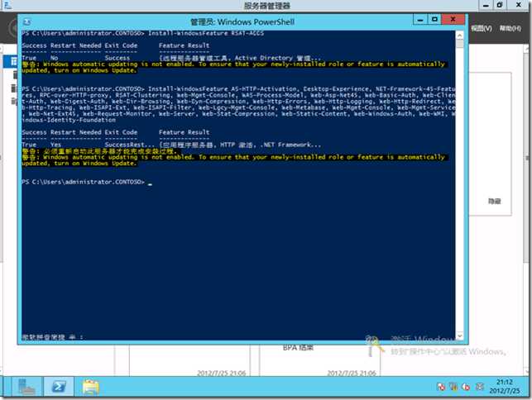Maximize the PowerShell window
The image size is (532, 400).
click(x=434, y=20)
